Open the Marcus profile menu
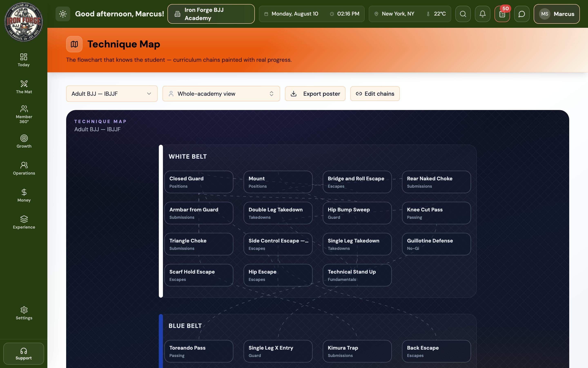 pyautogui.click(x=556, y=14)
